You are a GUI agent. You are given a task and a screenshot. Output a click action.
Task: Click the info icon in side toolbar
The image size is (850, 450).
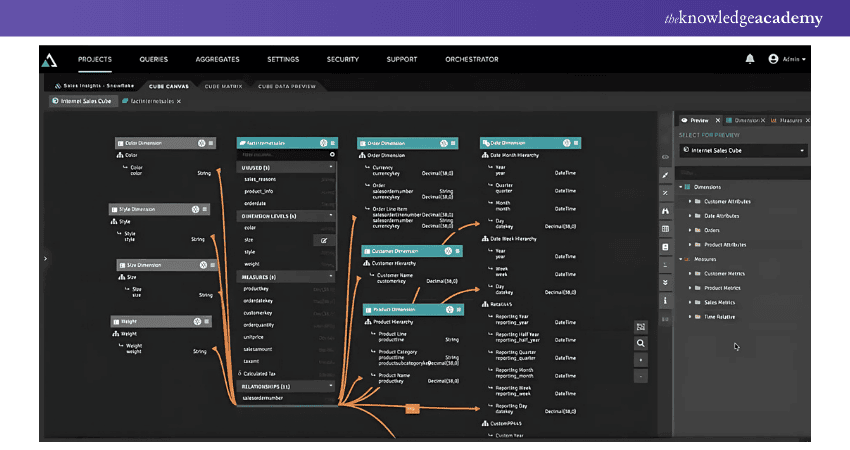coord(665,300)
